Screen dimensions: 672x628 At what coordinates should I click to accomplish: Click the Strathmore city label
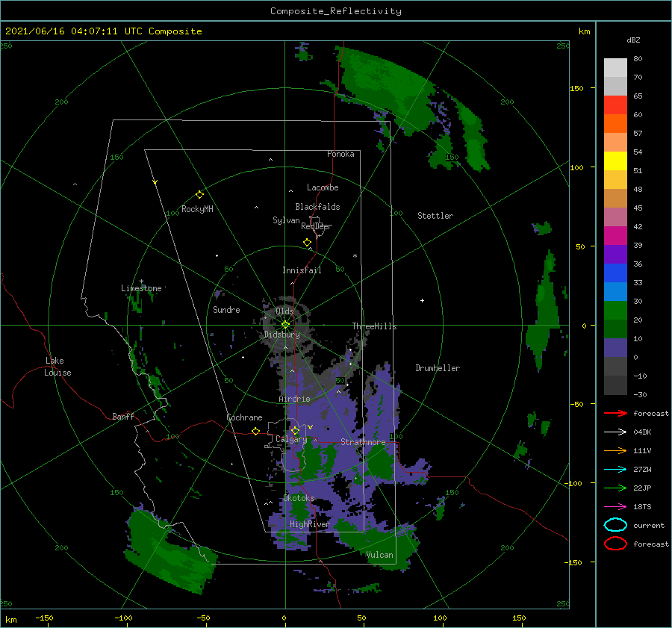click(363, 442)
